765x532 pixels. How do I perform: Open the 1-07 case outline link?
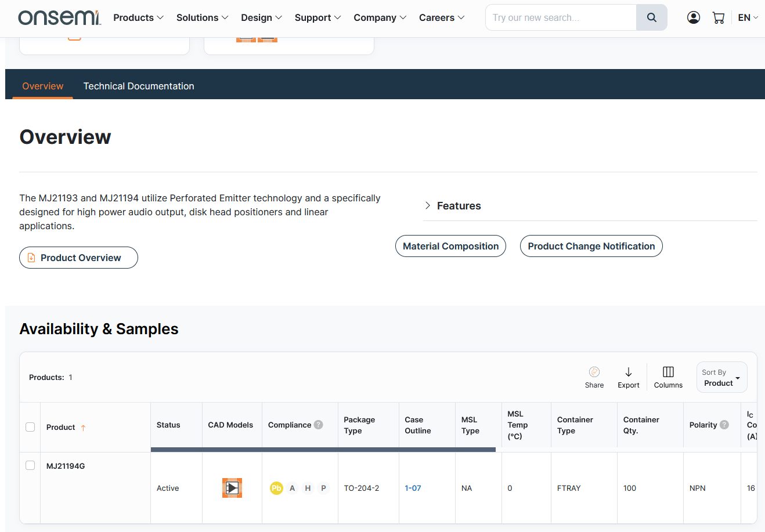click(413, 488)
